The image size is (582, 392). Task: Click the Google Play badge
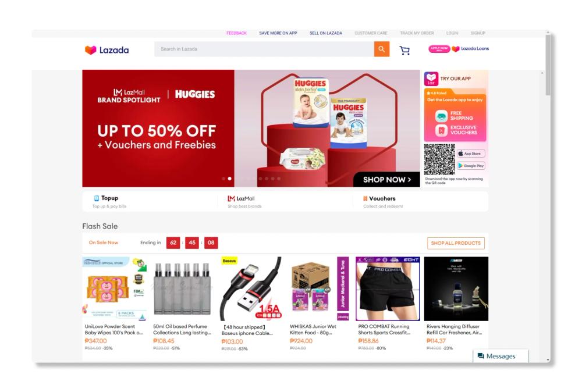pyautogui.click(x=471, y=166)
